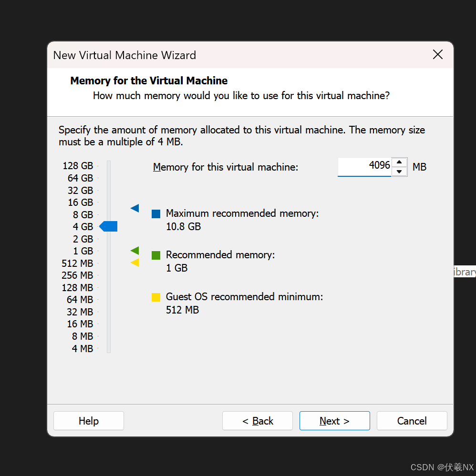Viewport: 476px width, 476px height.
Task: Decrease memory with the spinner down arrow
Action: click(x=400, y=172)
